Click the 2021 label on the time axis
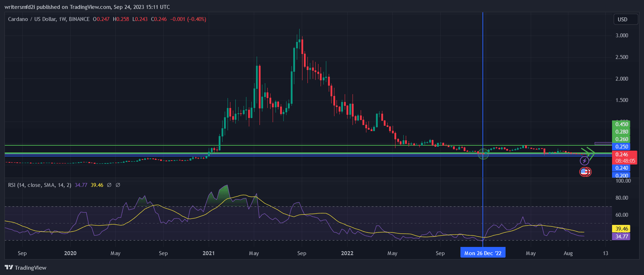Image resolution: width=644 pixels, height=275 pixels. 208,253
